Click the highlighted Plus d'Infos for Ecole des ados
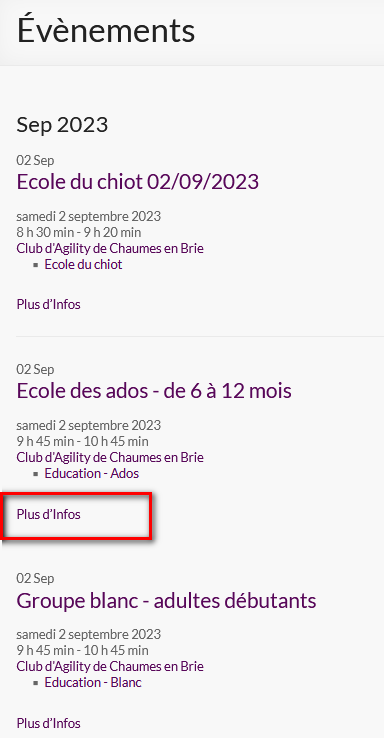This screenshot has width=384, height=738. point(48,514)
